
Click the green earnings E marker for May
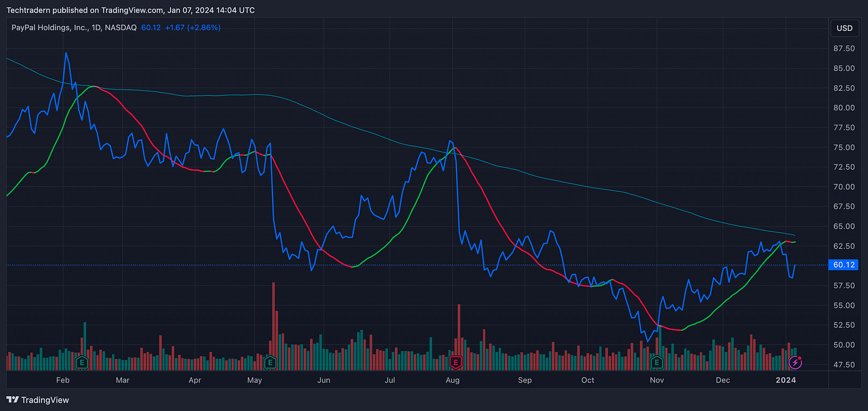[270, 362]
